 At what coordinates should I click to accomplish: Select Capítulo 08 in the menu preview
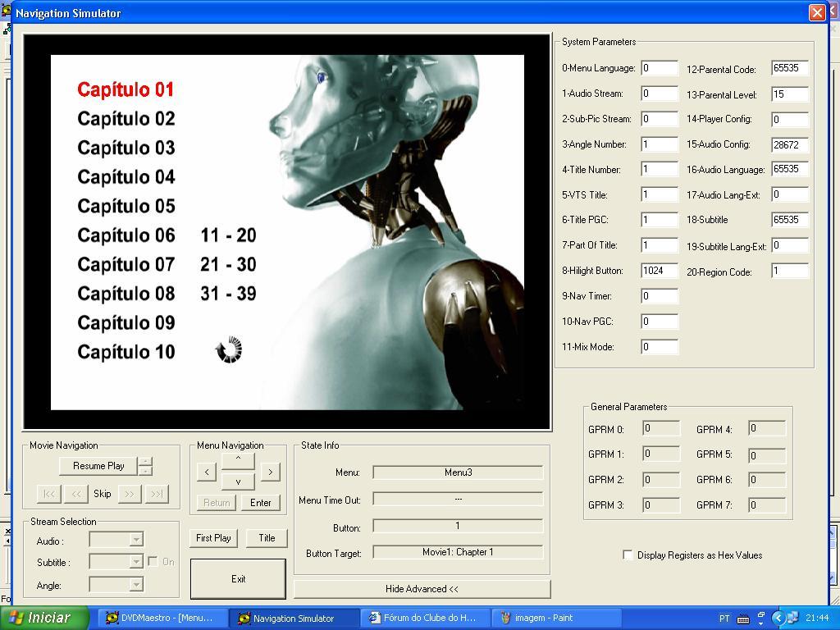click(126, 293)
